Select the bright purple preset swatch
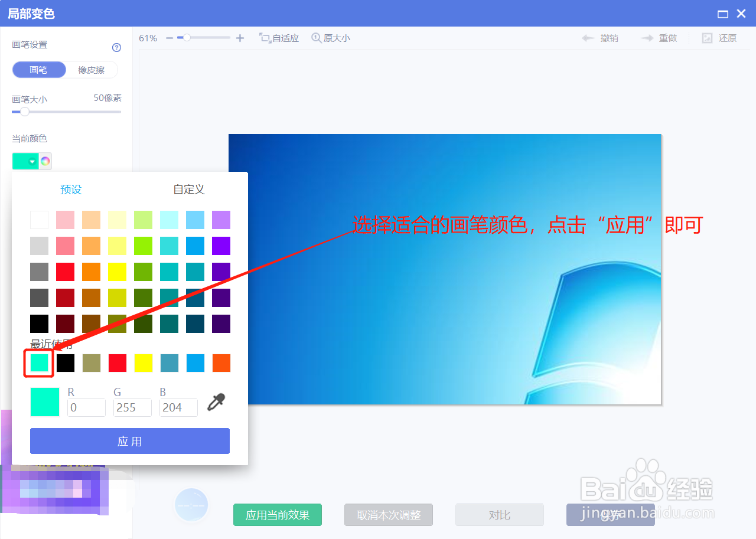Screen dimensions: 756x539 (221, 246)
